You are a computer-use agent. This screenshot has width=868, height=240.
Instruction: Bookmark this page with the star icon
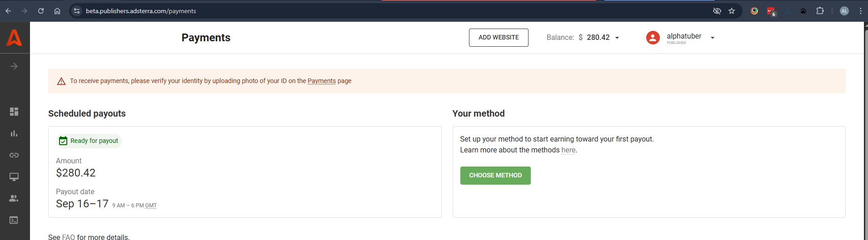[x=732, y=11]
